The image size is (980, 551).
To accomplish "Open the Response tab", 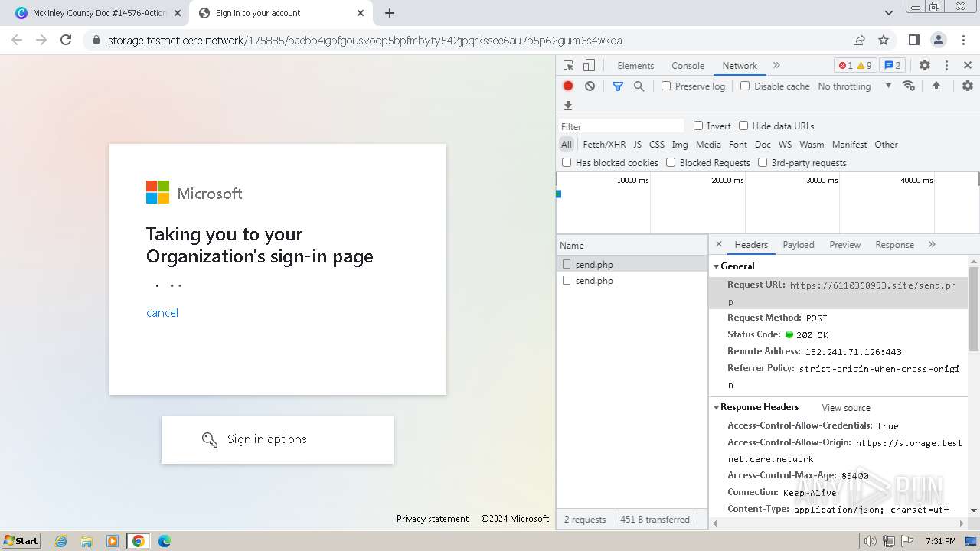I will tap(894, 245).
